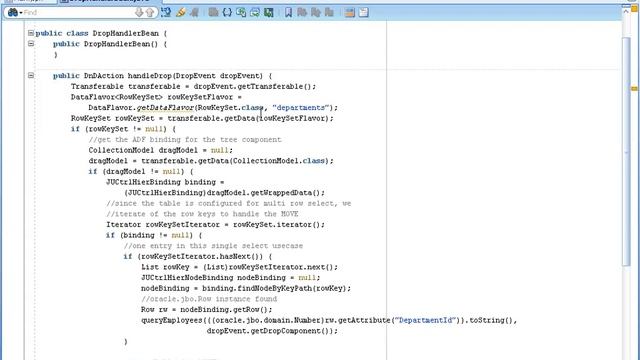Screen dimensions: 640x360
Task: Click 'CollectionModel dragModel = null;' line
Action: (x=160, y=150)
